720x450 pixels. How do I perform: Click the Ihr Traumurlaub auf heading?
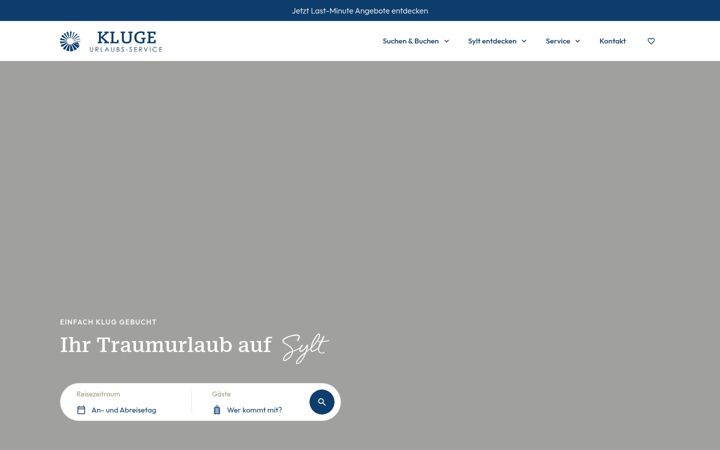point(166,345)
